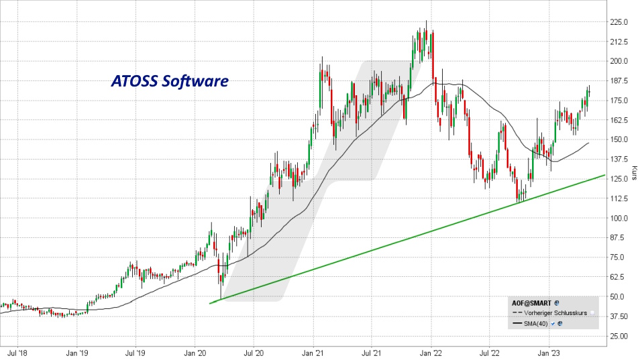Screen dimensions: 644x362
Task: Click the 200.0 price axis label
Action: (619, 61)
